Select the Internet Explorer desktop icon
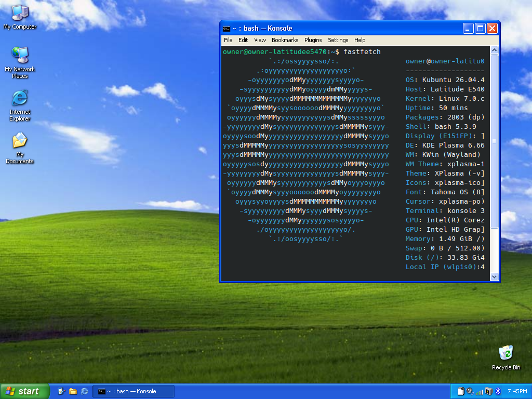532x399 pixels. [x=20, y=105]
